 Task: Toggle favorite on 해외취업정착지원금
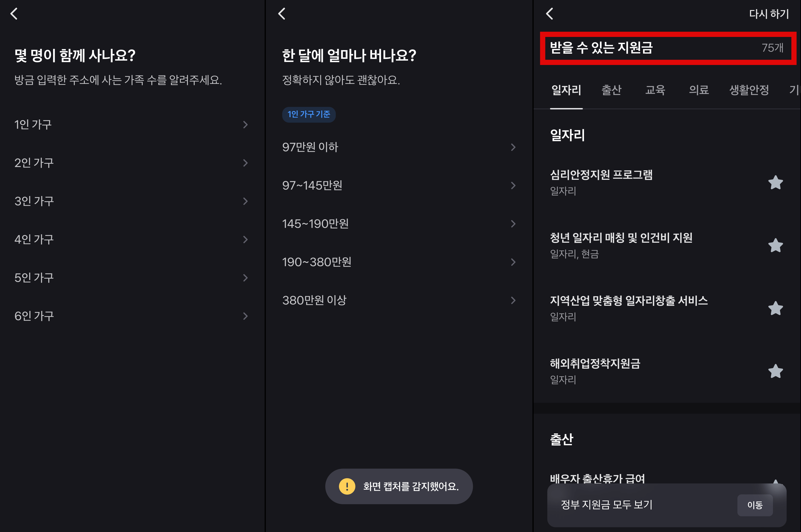click(775, 371)
